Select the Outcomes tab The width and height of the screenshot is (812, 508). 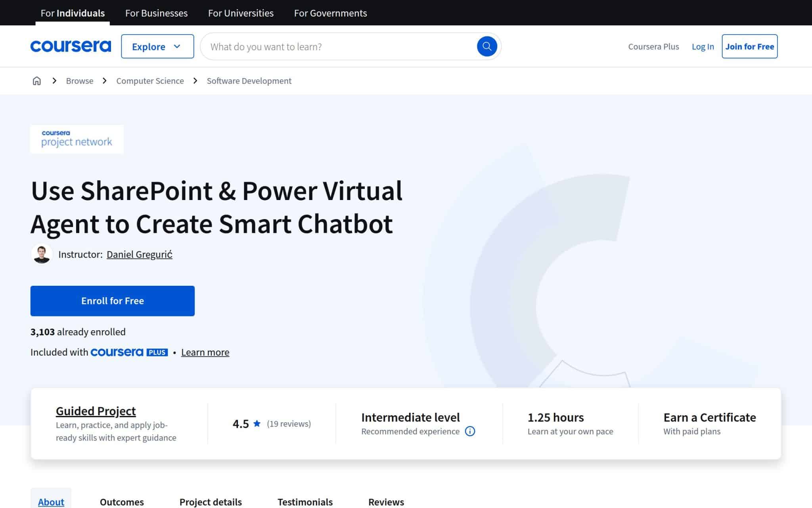point(122,502)
